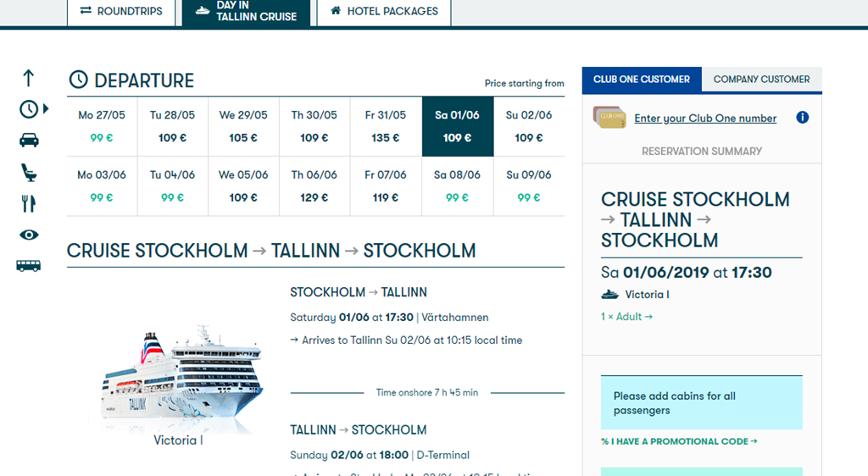This screenshot has height=476, width=868.
Task: Click the small triangle beside clock sidebar icon
Action: pos(46,108)
